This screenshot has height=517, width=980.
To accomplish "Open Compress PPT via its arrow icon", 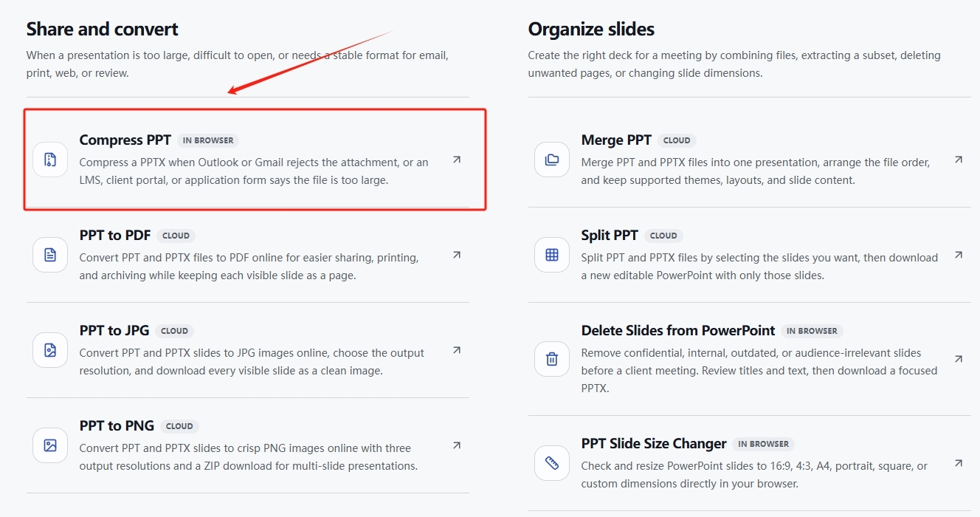I will pos(457,160).
